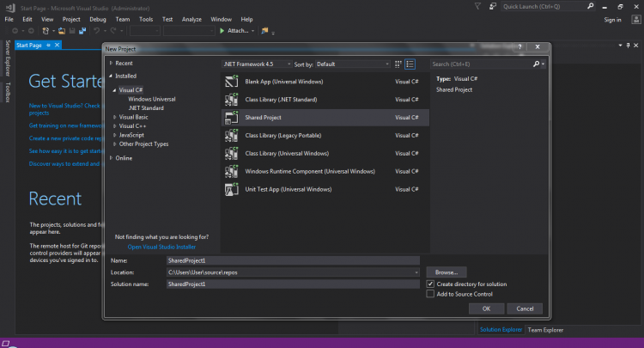This screenshot has width=644, height=348.
Task: Select .NET Standard tree item
Action: pyautogui.click(x=146, y=108)
